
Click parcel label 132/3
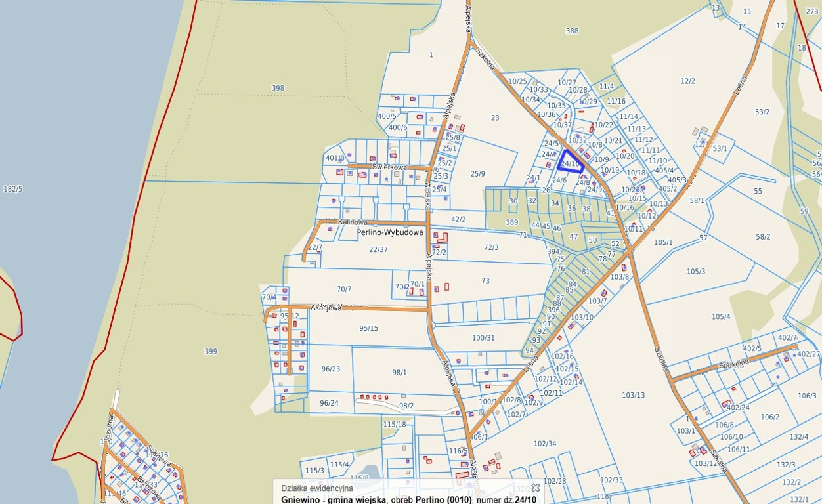(786, 465)
